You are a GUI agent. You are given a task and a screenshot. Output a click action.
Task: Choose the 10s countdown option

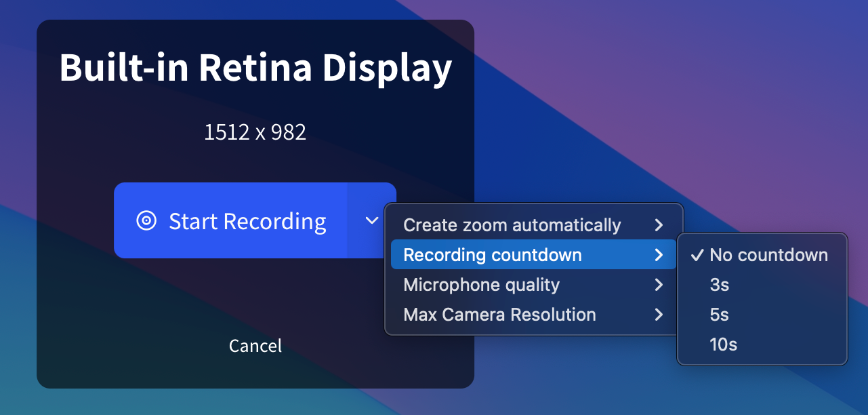tap(723, 344)
